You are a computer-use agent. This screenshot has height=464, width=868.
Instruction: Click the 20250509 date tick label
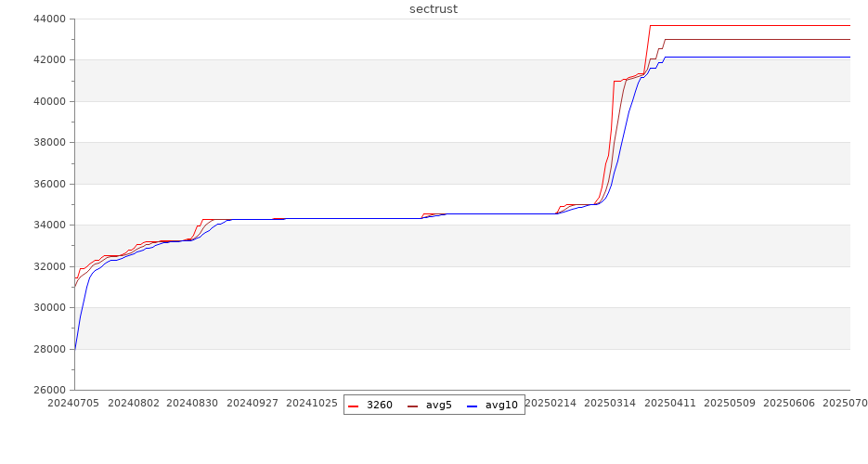(730, 404)
